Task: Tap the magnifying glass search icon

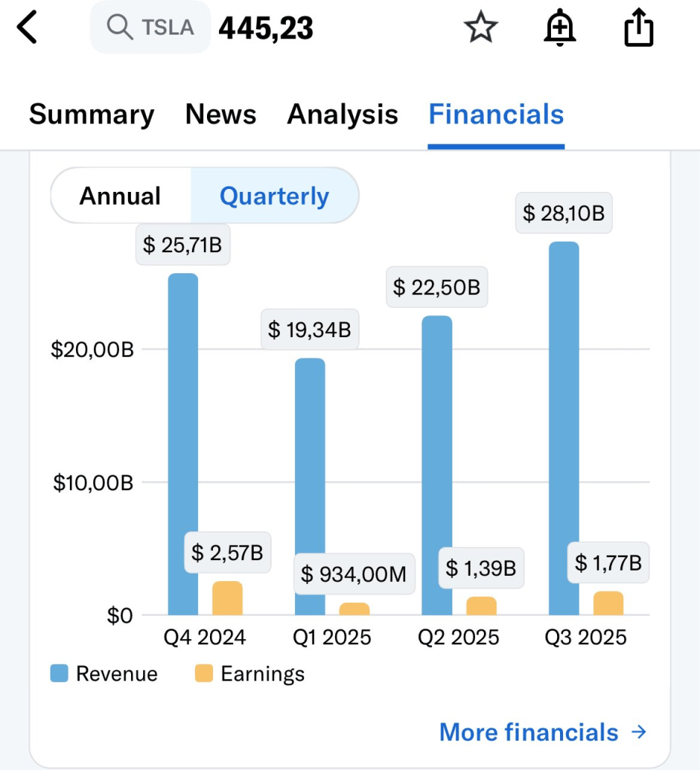Action: tap(119, 28)
